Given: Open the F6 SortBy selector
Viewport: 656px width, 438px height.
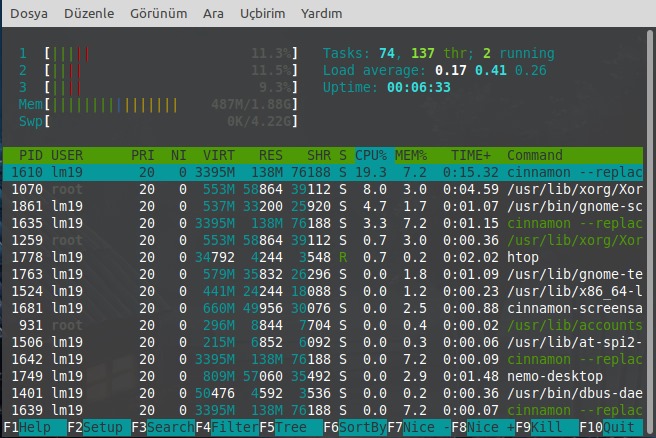Looking at the screenshot, I should (360, 428).
